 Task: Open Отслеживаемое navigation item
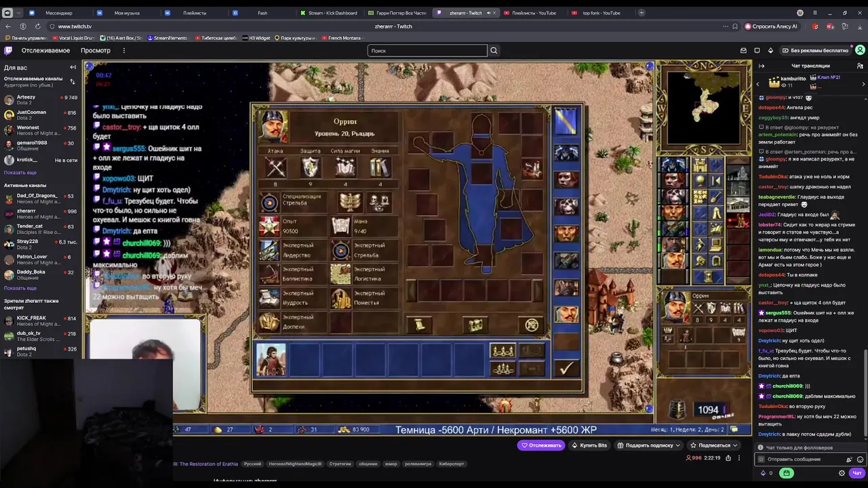click(x=45, y=50)
